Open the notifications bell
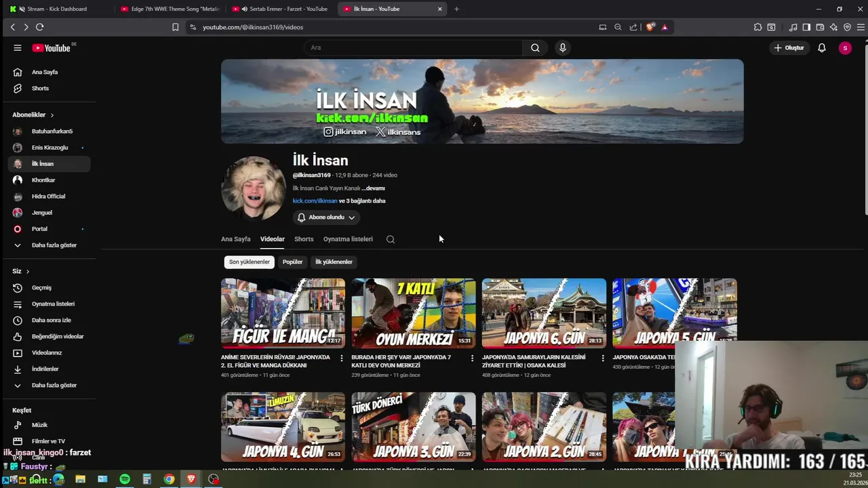Viewport: 868px width, 488px height. click(822, 47)
